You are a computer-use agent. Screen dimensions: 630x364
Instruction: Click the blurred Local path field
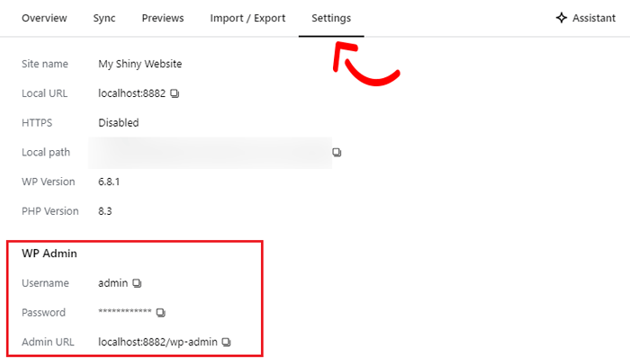click(x=210, y=153)
